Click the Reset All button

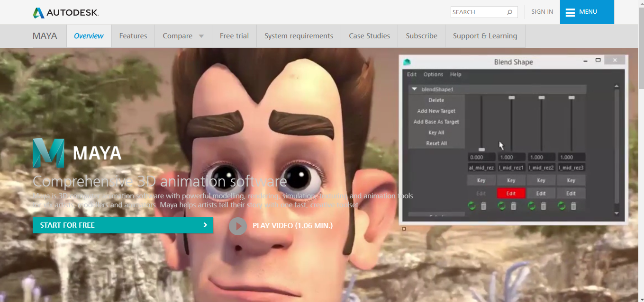click(436, 143)
